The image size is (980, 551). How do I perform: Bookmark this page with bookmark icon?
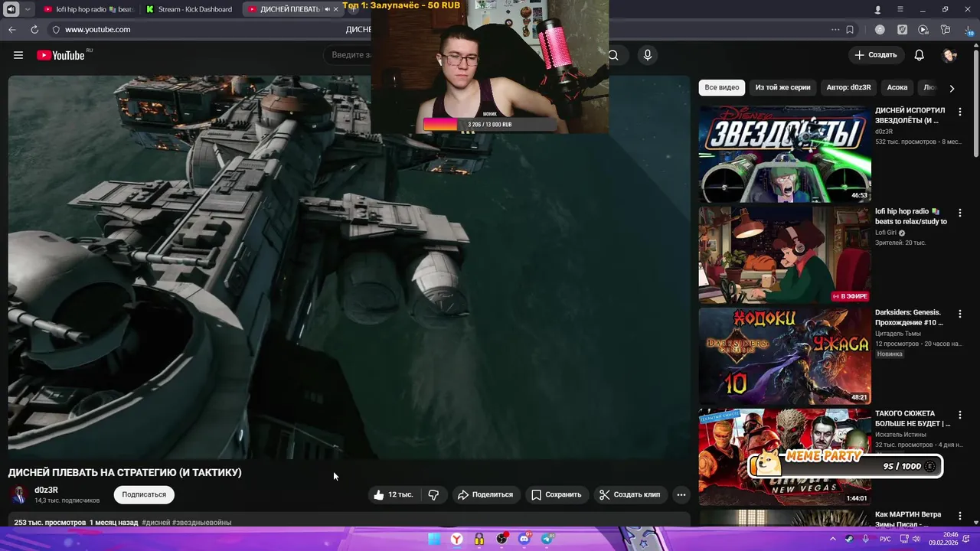850,30
